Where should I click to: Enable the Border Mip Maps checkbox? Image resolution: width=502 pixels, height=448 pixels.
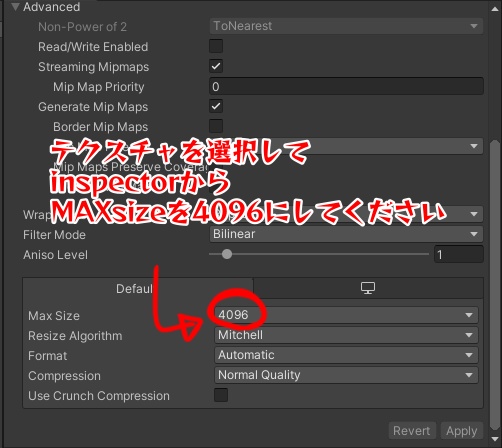pyautogui.click(x=216, y=126)
